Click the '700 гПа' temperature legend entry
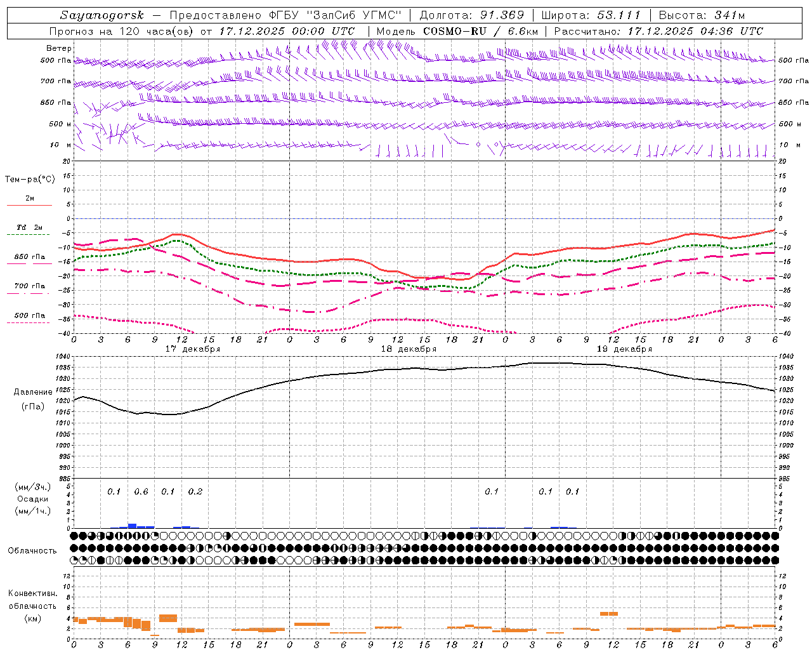The height and width of the screenshot is (650, 812). click(30, 286)
